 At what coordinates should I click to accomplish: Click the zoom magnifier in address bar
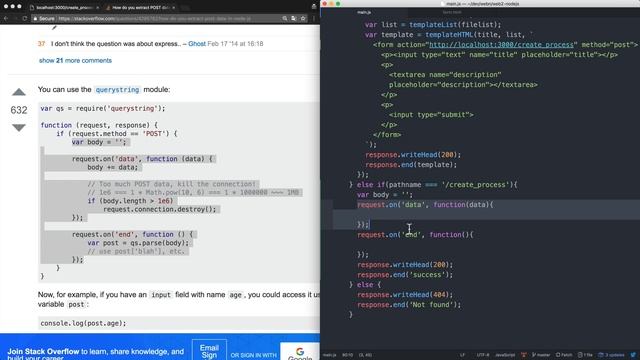(x=284, y=18)
